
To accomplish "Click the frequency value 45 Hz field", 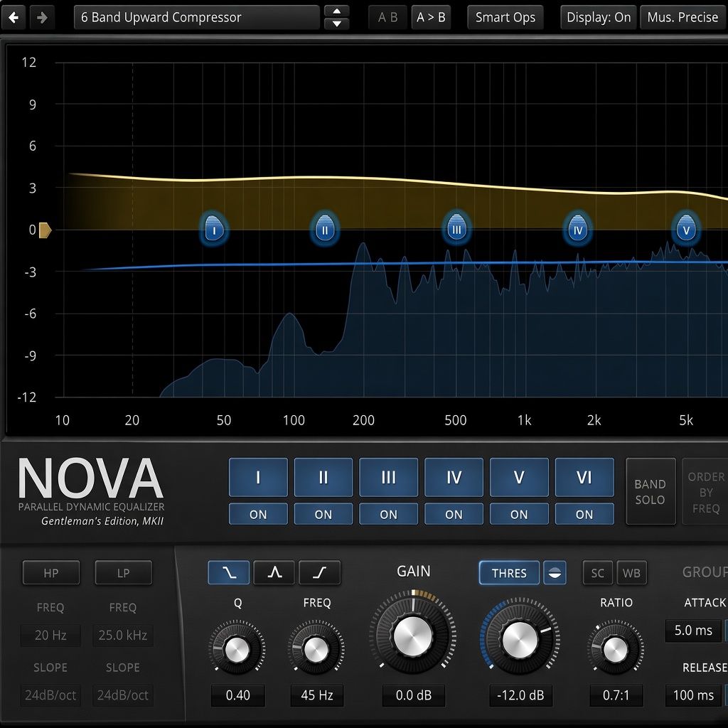I will 316,695.
